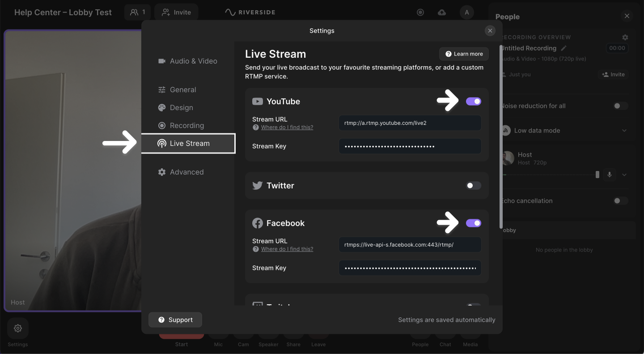
Task: Enable Noise reduction for all
Action: (620, 106)
